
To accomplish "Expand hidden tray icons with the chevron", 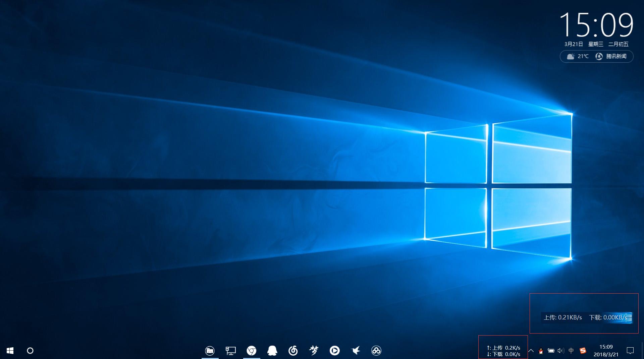I will (x=531, y=351).
